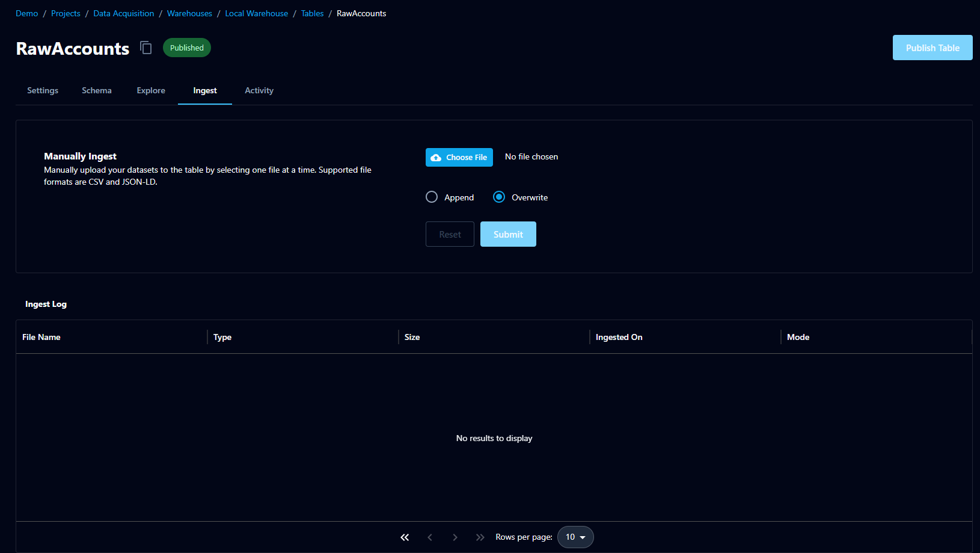Click the 'Ingest Log' heading
The width and height of the screenshot is (980, 553).
click(x=46, y=304)
